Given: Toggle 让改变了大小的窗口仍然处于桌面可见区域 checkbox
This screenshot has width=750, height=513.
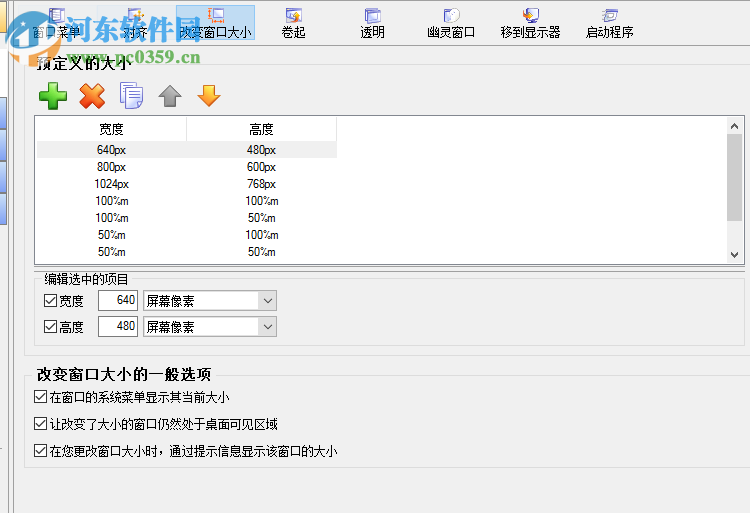Looking at the screenshot, I should click(40, 424).
